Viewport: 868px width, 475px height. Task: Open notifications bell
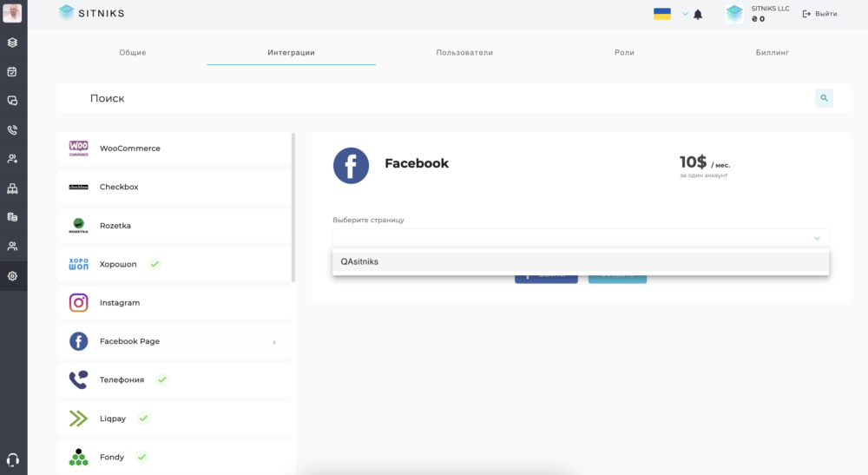pos(698,15)
